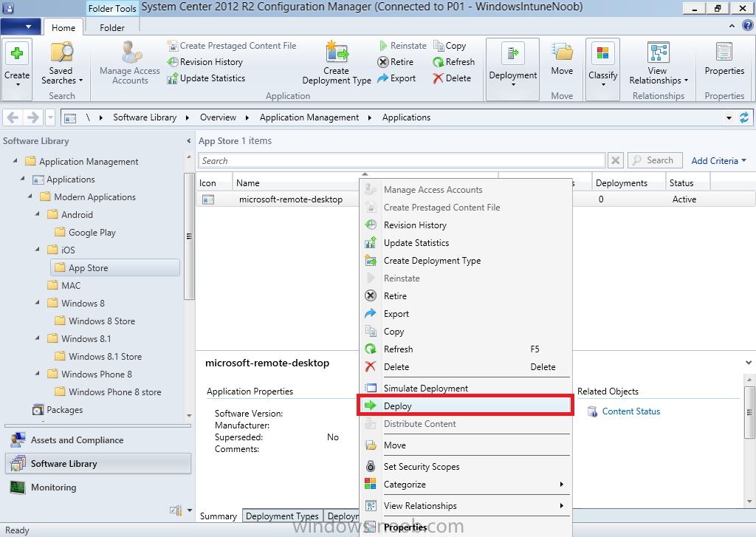Collapse the Modern Applications tree node
This screenshot has width=756, height=537.
click(x=30, y=196)
